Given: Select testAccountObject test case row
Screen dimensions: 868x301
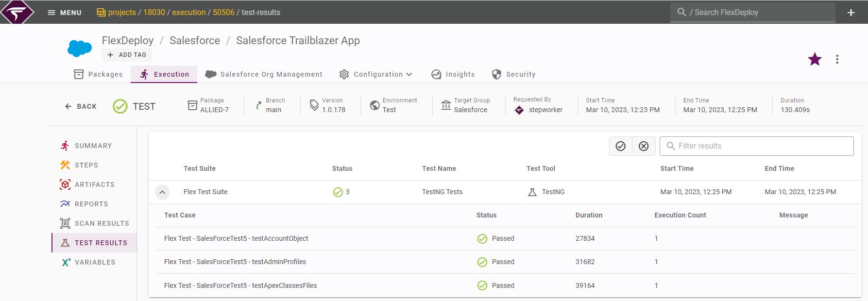Looking at the screenshot, I should pyautogui.click(x=505, y=239).
